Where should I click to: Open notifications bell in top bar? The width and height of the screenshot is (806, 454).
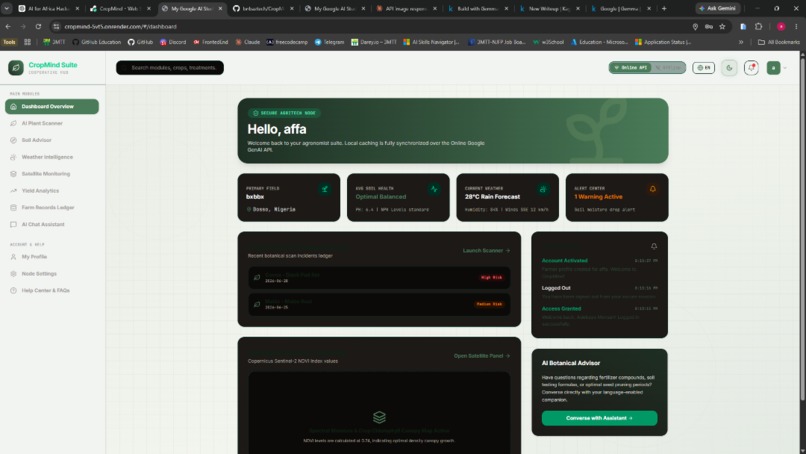pyautogui.click(x=751, y=67)
